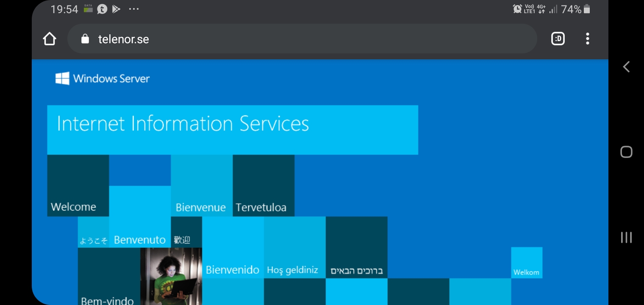Tap the ようこそ tile

point(93,232)
